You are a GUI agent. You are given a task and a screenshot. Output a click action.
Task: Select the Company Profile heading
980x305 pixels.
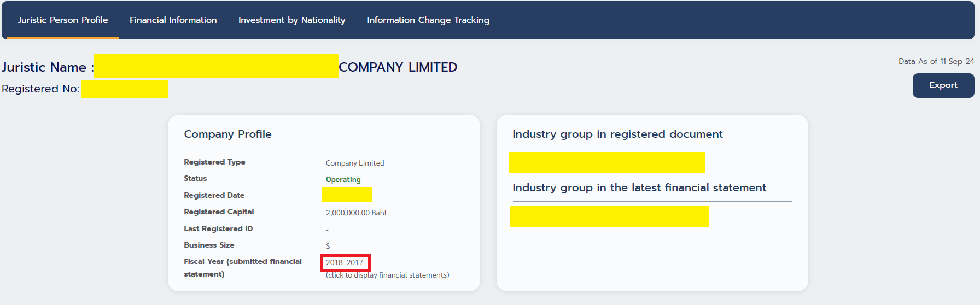(x=227, y=134)
